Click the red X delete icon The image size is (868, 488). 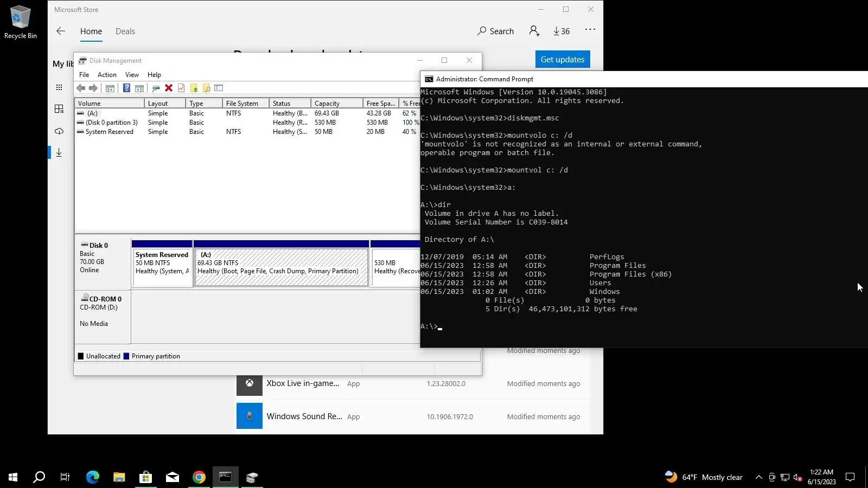169,88
